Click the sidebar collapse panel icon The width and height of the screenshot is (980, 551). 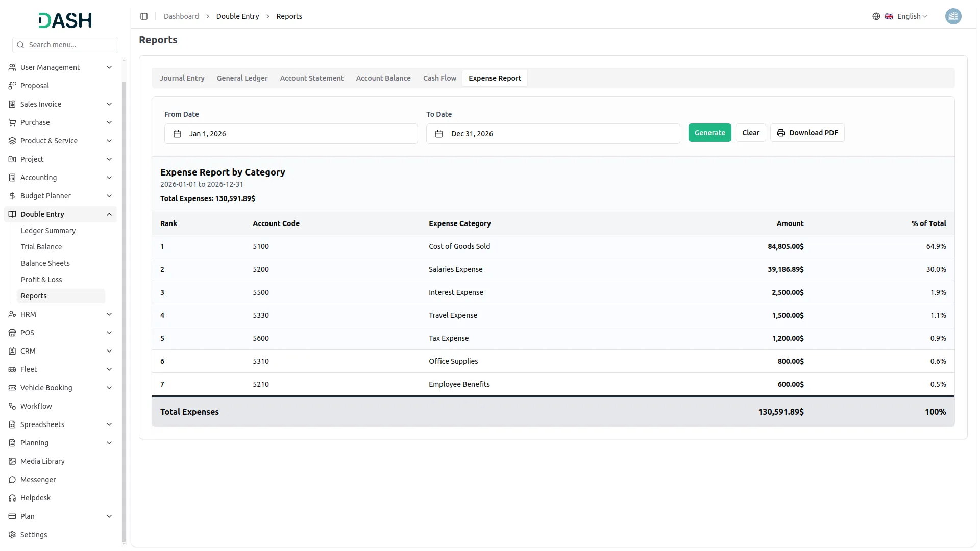coord(144,16)
